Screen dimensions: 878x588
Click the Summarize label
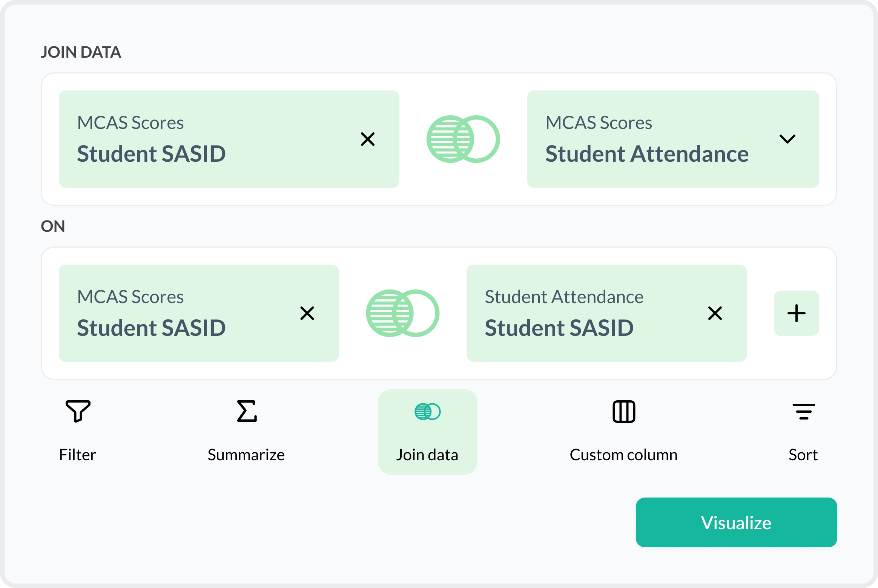pyautogui.click(x=246, y=455)
